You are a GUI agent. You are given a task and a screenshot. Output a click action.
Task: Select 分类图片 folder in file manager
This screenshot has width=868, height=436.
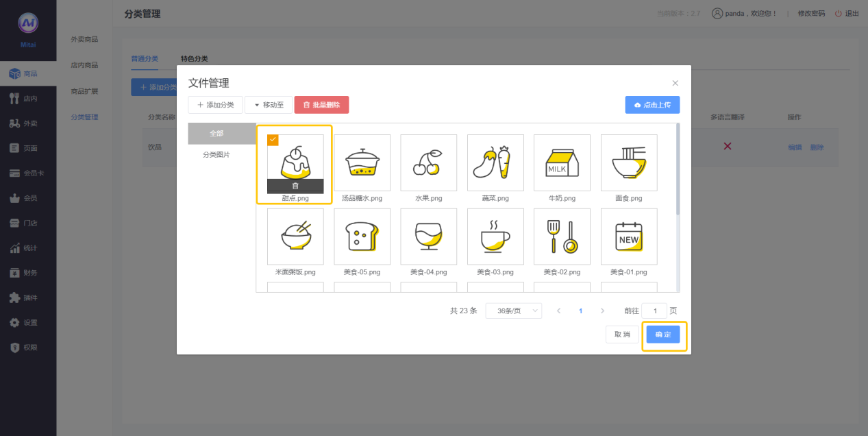(216, 155)
